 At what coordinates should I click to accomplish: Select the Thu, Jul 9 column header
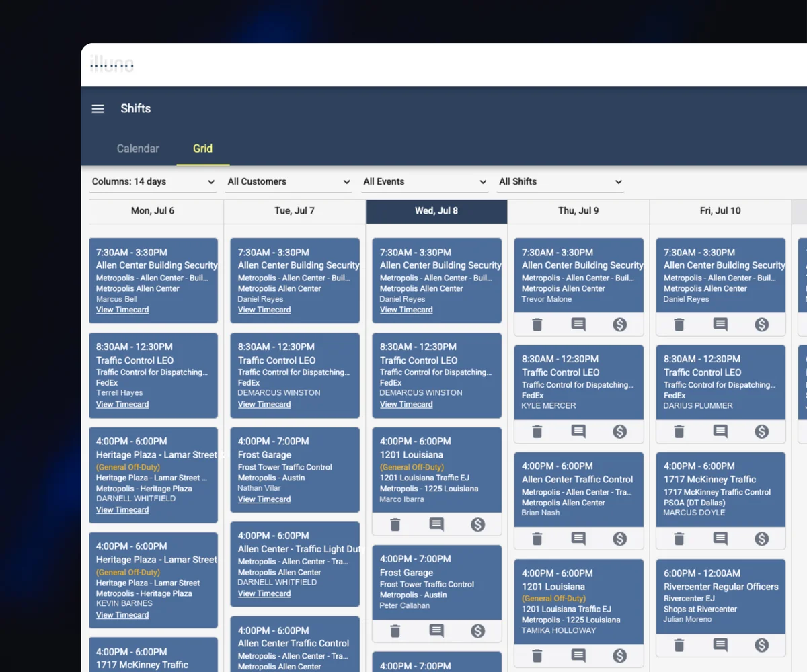pos(578,211)
